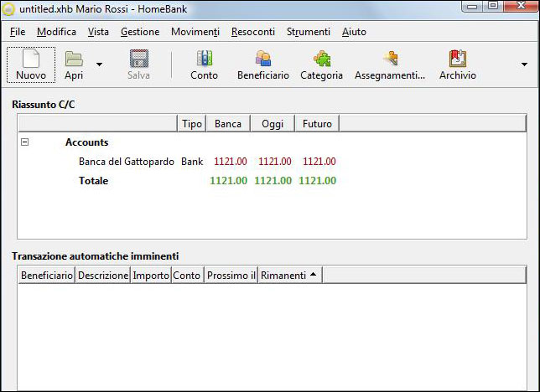
Task: Open the toolbar overflow arrow at right
Action: coord(525,64)
